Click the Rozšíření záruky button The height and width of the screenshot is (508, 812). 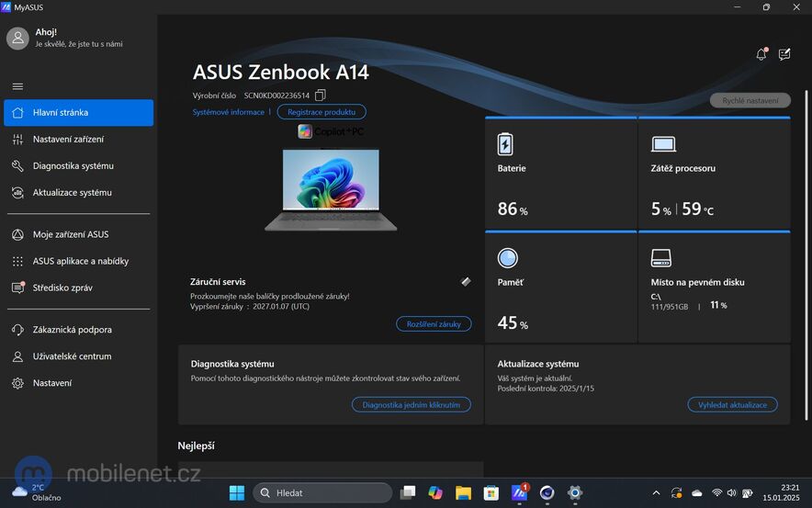(434, 323)
